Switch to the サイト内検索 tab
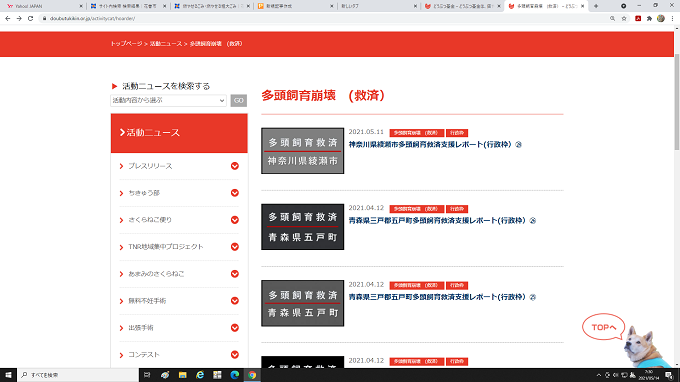The height and width of the screenshot is (382, 680). (127, 6)
